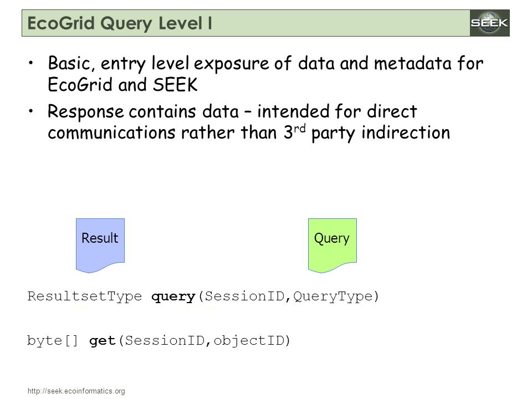
Task: Click the objectID parameter text
Action: click(249, 341)
